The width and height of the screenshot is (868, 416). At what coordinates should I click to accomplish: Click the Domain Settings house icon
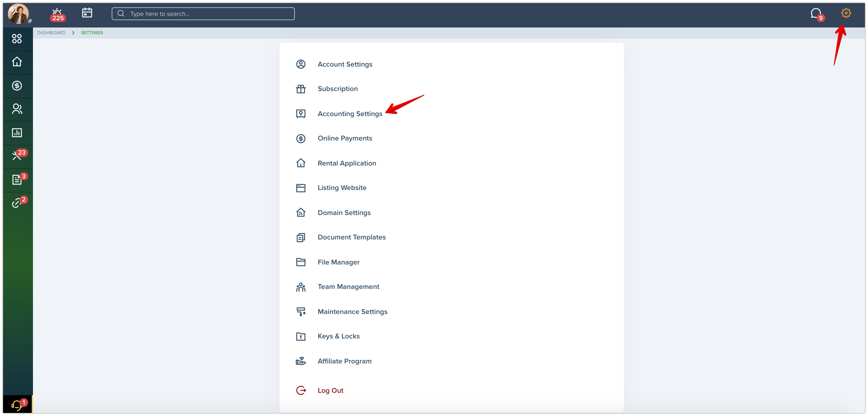pyautogui.click(x=301, y=213)
